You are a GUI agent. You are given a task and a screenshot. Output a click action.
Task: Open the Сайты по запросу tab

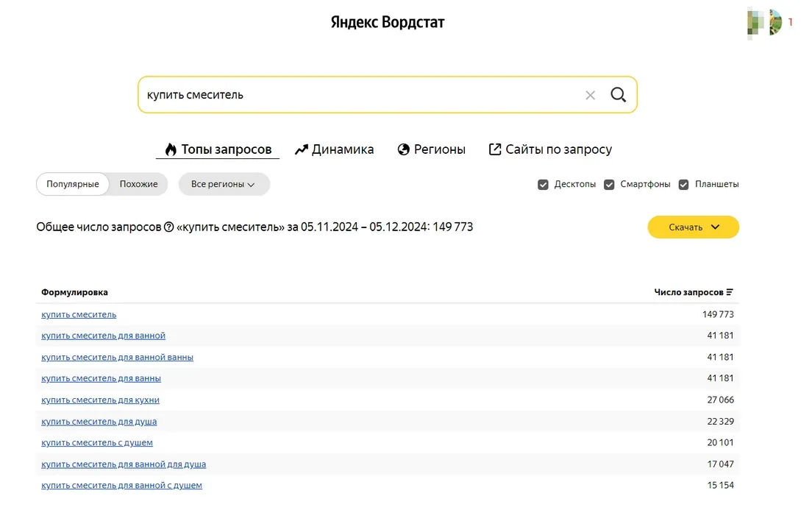[x=550, y=149]
